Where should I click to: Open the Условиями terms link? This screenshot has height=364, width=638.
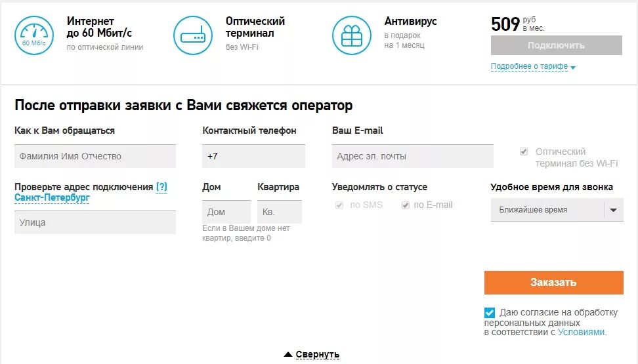(581, 332)
